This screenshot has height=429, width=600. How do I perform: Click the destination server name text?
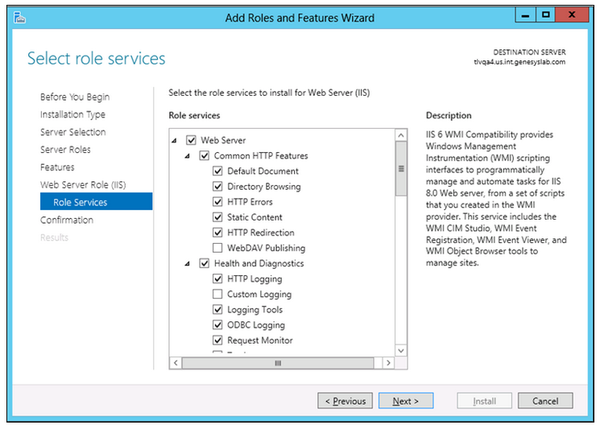(x=520, y=62)
